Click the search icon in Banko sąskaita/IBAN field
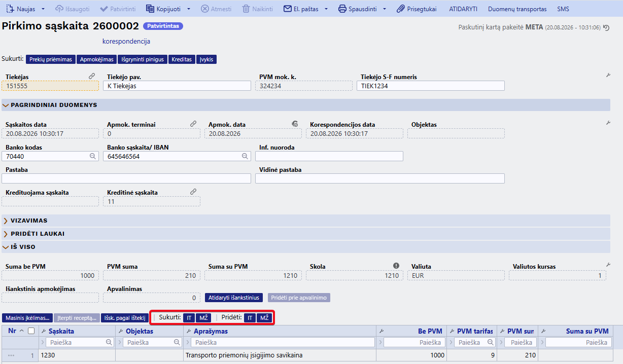This screenshot has width=623, height=364. (245, 157)
